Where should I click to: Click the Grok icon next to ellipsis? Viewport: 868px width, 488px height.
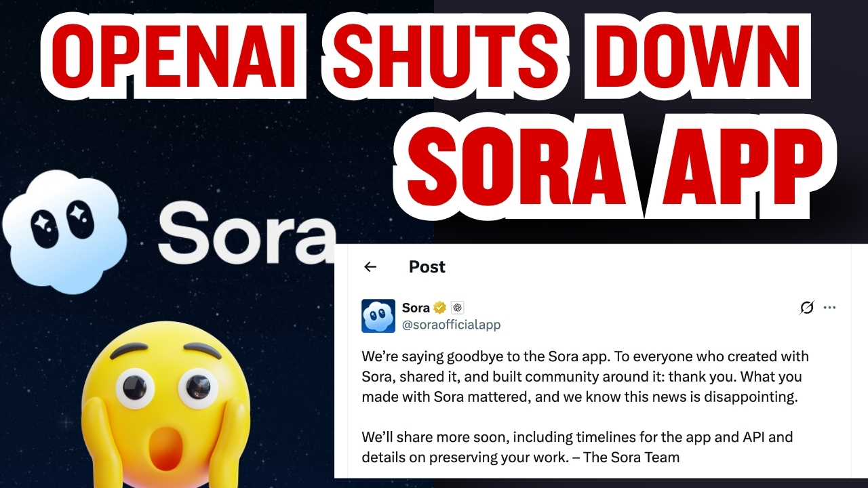[x=806, y=308]
